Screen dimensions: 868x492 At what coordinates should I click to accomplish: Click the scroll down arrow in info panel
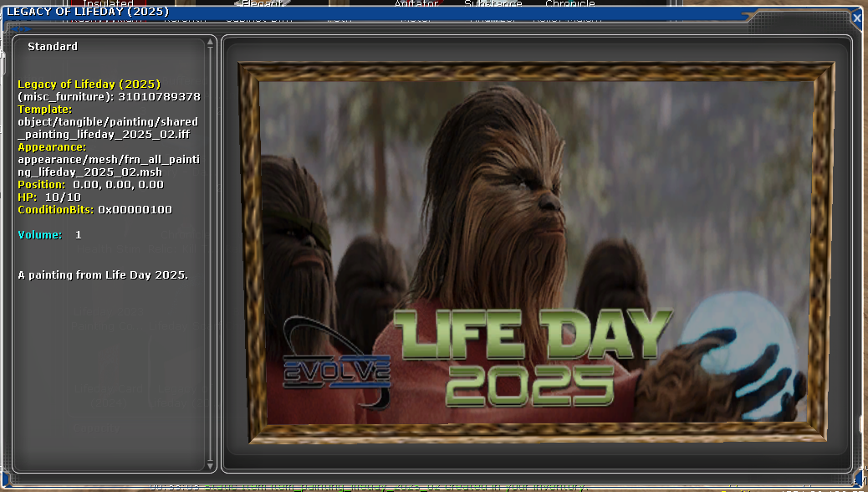211,466
